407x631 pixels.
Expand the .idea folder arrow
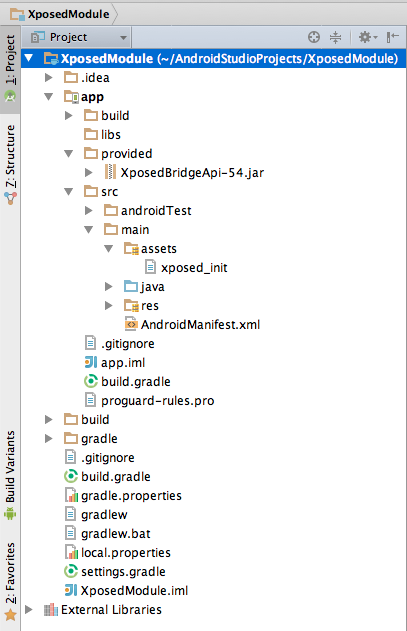[49, 77]
